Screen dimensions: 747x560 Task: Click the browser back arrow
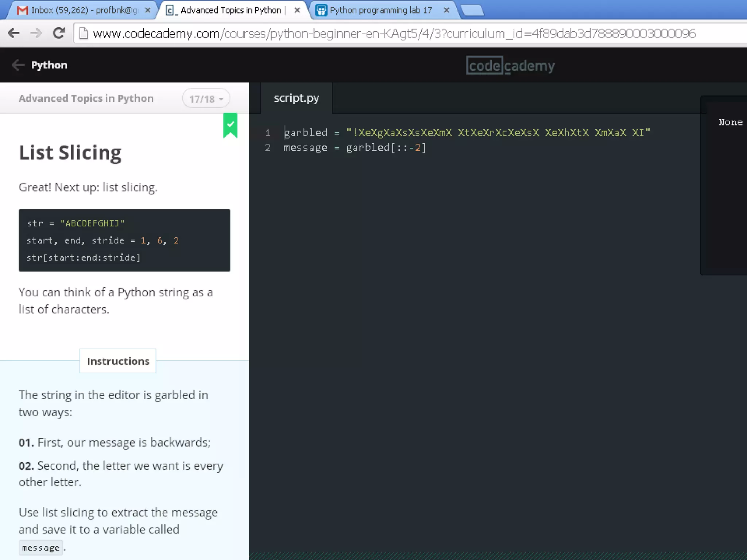pos(13,33)
